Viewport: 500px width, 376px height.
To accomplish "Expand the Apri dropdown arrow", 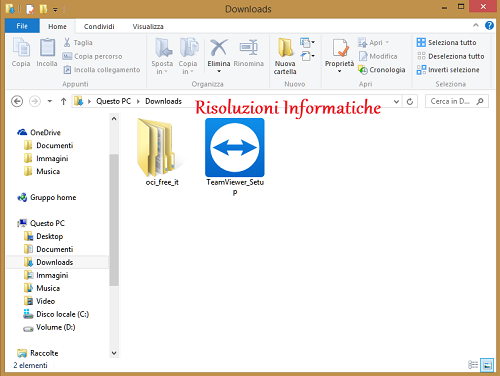I will pos(387,43).
